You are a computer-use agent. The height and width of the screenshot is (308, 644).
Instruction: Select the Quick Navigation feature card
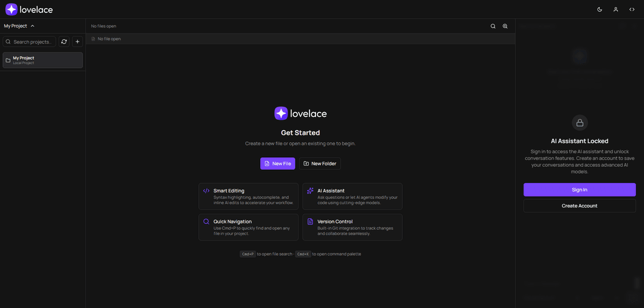[248, 227]
